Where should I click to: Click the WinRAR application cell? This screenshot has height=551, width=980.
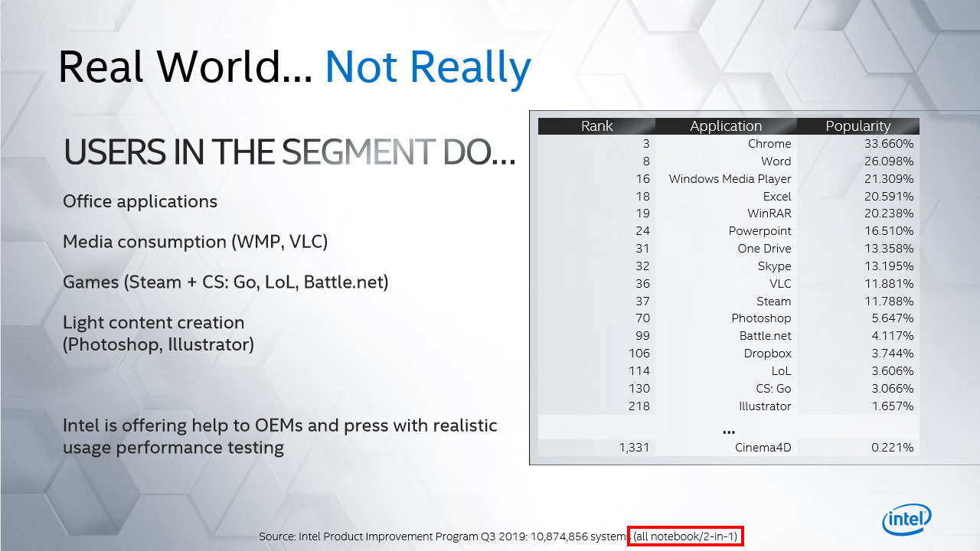click(769, 214)
